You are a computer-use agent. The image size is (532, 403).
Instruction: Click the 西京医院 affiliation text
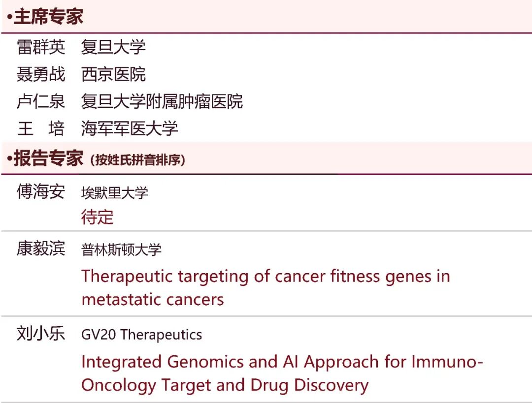click(x=113, y=74)
